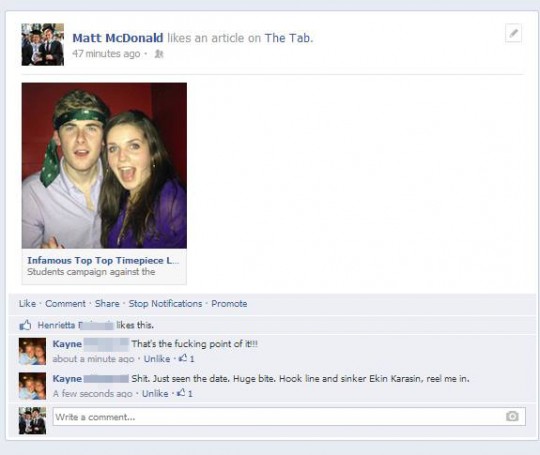Viewport: 540px width, 455px height.
Task: Click the Comment link below article
Action: [65, 304]
